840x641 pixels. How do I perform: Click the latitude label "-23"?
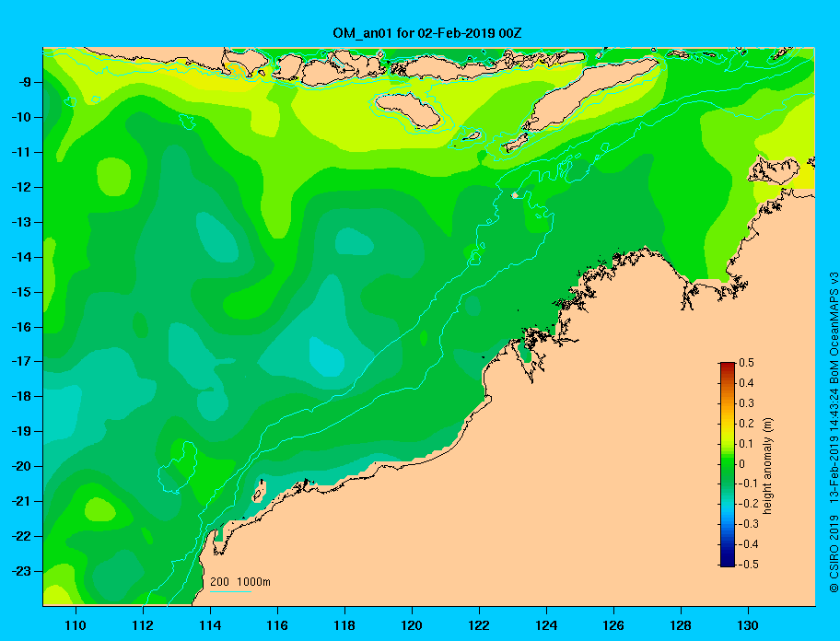20,571
